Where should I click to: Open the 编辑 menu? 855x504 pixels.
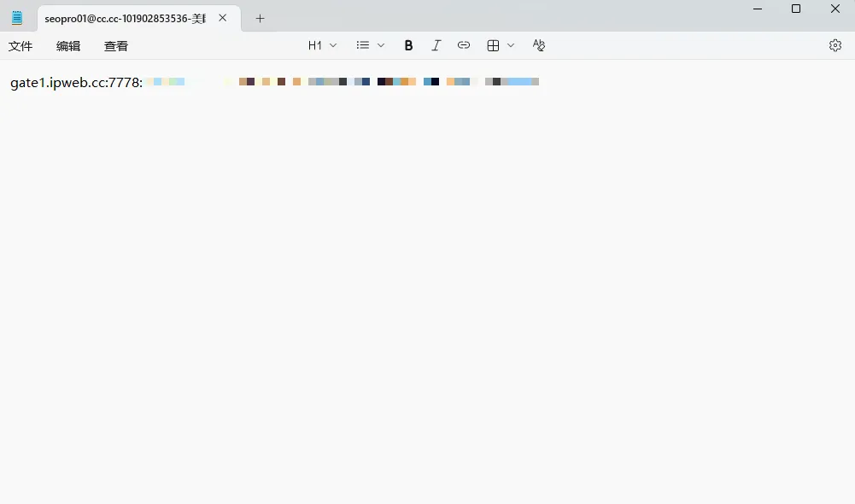click(68, 46)
